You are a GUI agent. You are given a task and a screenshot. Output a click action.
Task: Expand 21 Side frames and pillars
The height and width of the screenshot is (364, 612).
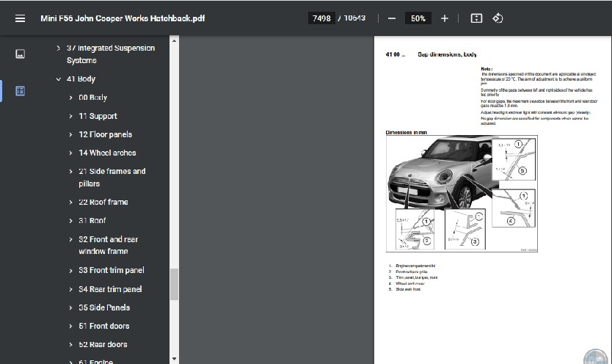pyautogui.click(x=70, y=171)
